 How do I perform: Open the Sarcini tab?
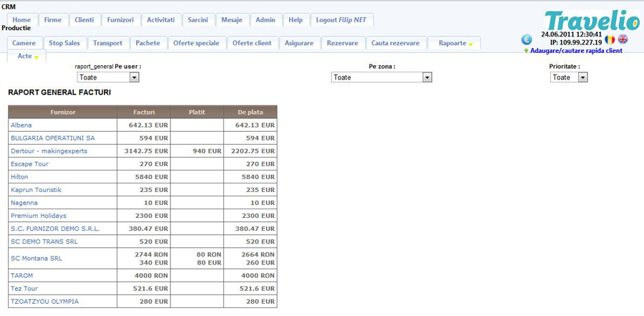pyautogui.click(x=198, y=20)
